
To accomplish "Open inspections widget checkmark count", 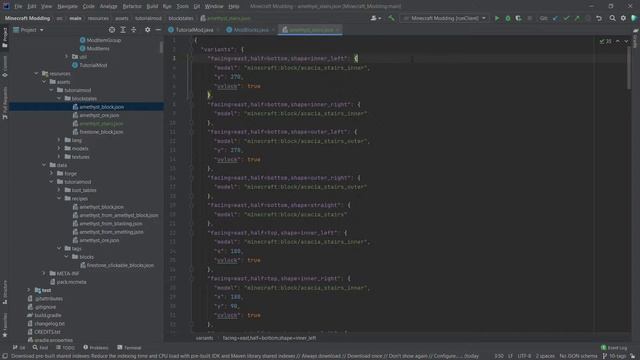I will [606, 41].
